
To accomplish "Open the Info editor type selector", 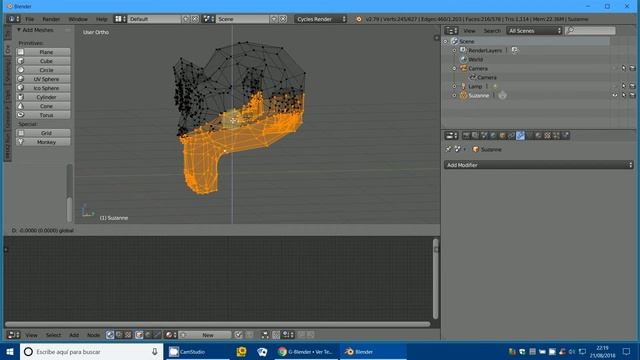I will 13,19.
